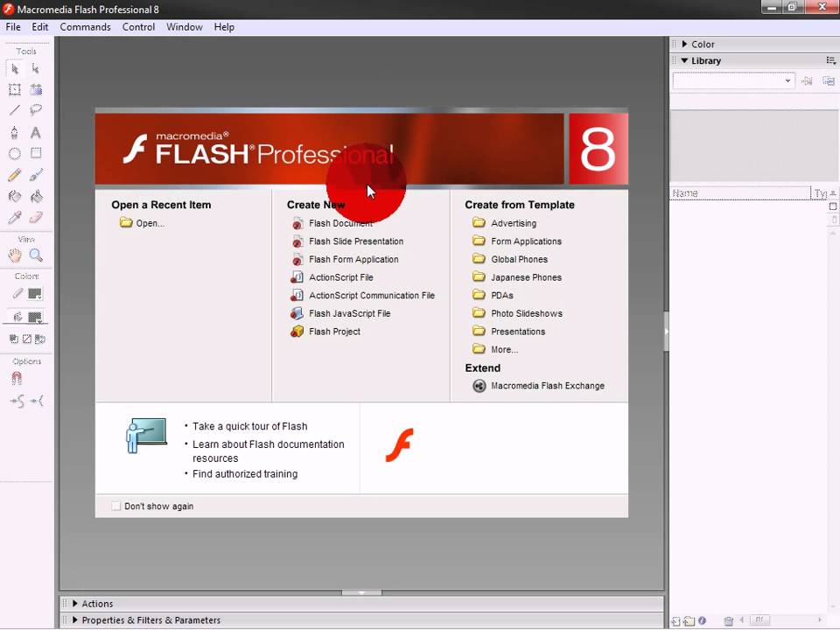840x630 pixels.
Task: Toggle Snap to Objects magnet option
Action: (x=17, y=379)
